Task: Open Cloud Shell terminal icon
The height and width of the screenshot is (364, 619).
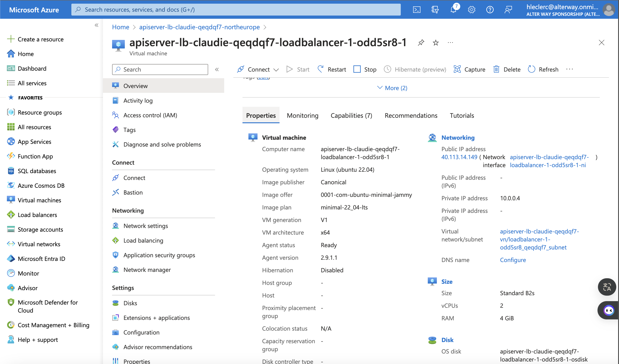Action: (x=417, y=10)
